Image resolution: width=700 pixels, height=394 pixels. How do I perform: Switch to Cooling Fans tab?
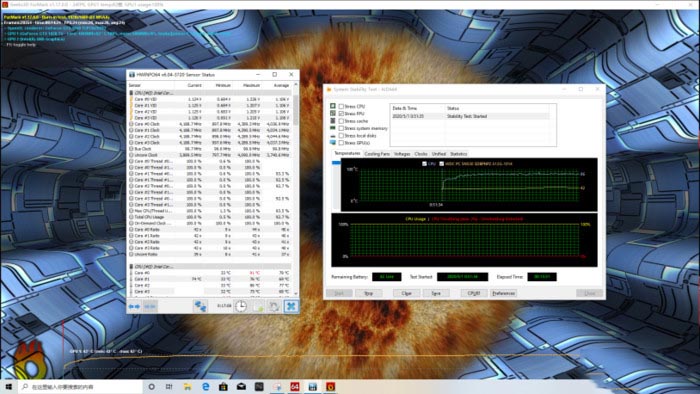pos(377,154)
